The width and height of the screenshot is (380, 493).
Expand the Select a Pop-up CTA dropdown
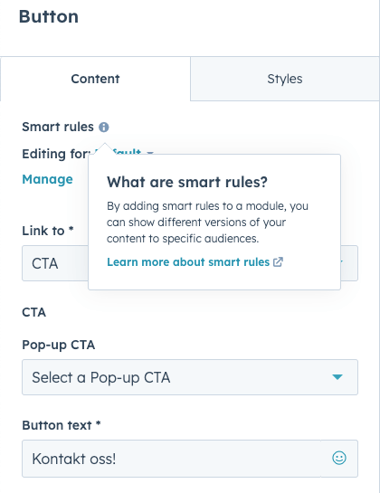(x=190, y=377)
